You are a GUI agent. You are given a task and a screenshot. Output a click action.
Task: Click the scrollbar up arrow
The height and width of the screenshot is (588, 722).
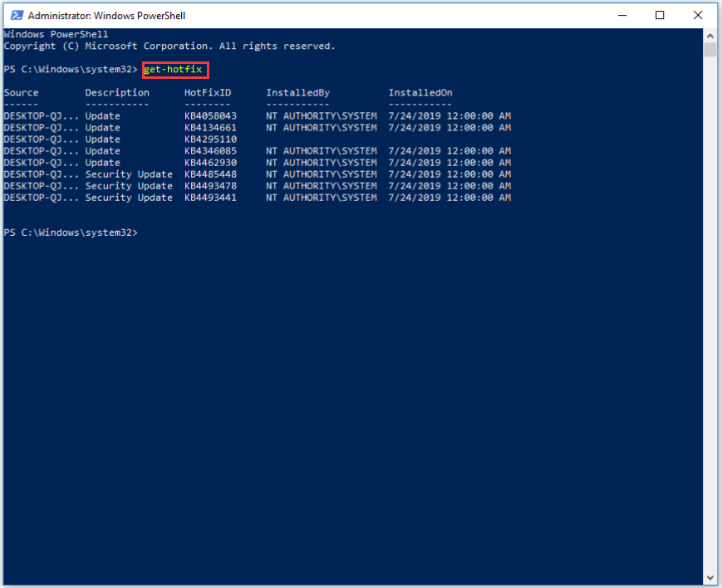710,36
